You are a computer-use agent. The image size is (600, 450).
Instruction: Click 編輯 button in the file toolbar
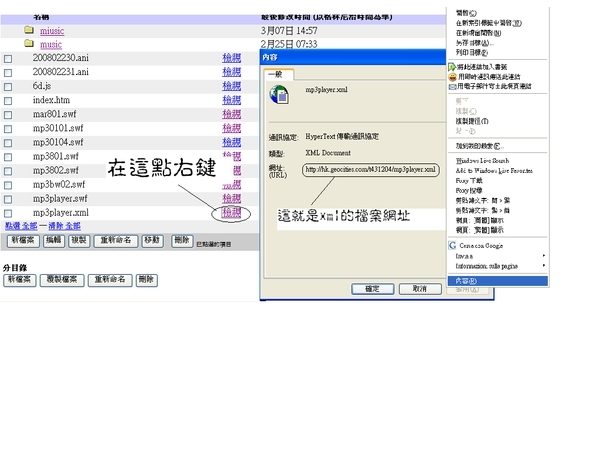[54, 241]
